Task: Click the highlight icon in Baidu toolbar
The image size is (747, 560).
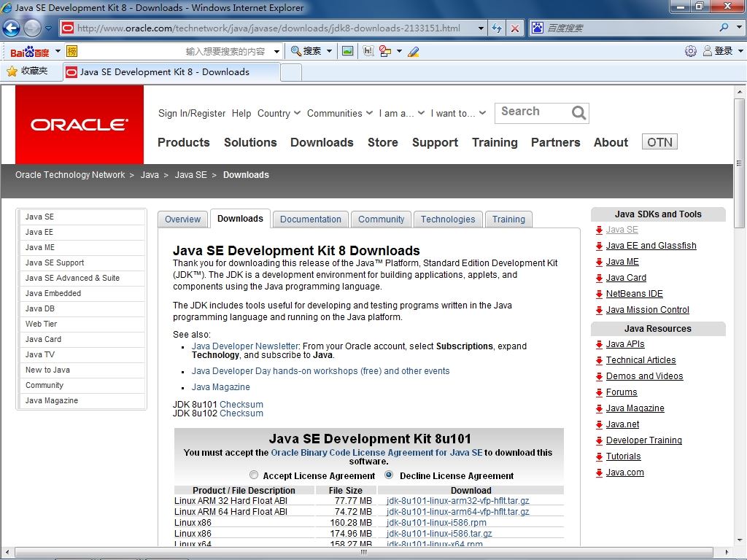Action: pos(368,51)
